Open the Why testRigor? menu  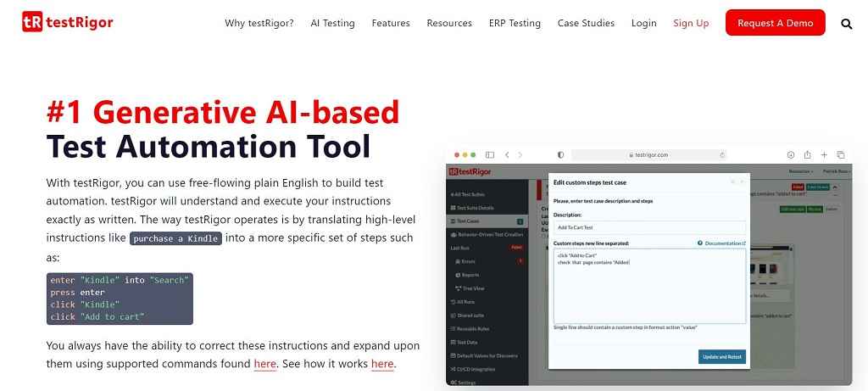click(259, 23)
